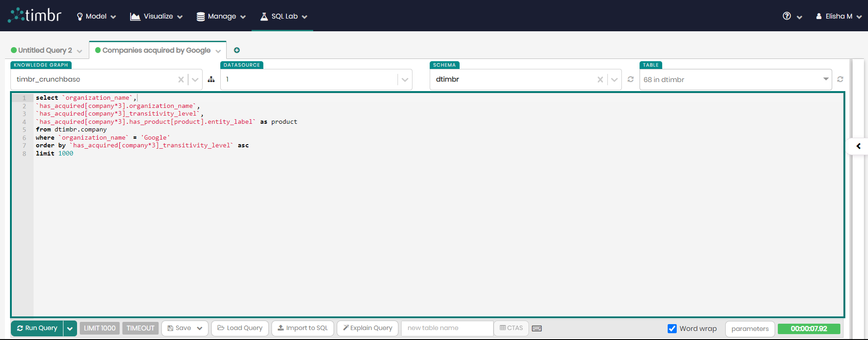Click the TIMEOUT button
The image size is (868, 340).
[x=141, y=328]
